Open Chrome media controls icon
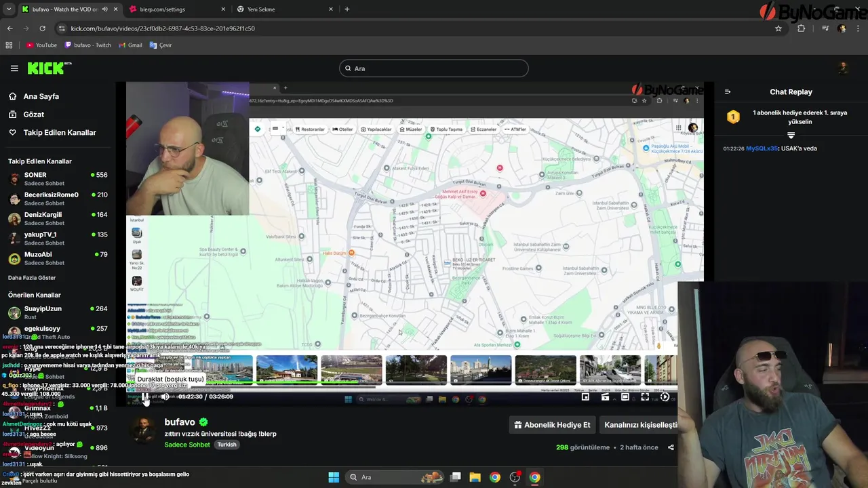 coord(825,28)
